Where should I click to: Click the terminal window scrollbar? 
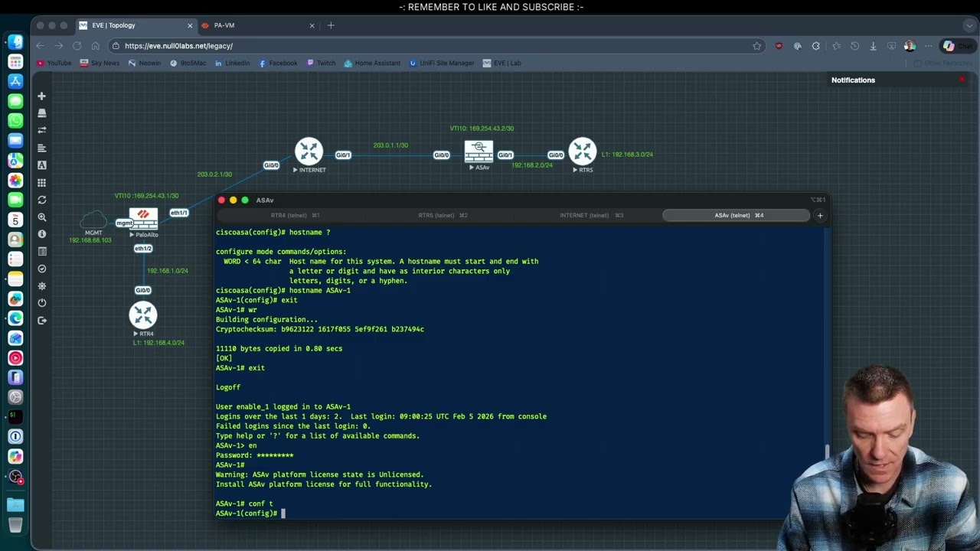click(827, 451)
